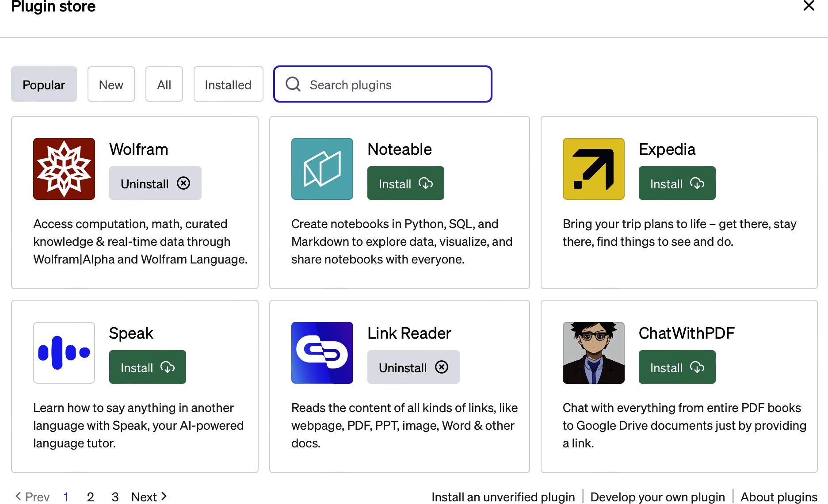Close the Plugin store dialog
Image resolution: width=828 pixels, height=504 pixels.
coord(809,6)
